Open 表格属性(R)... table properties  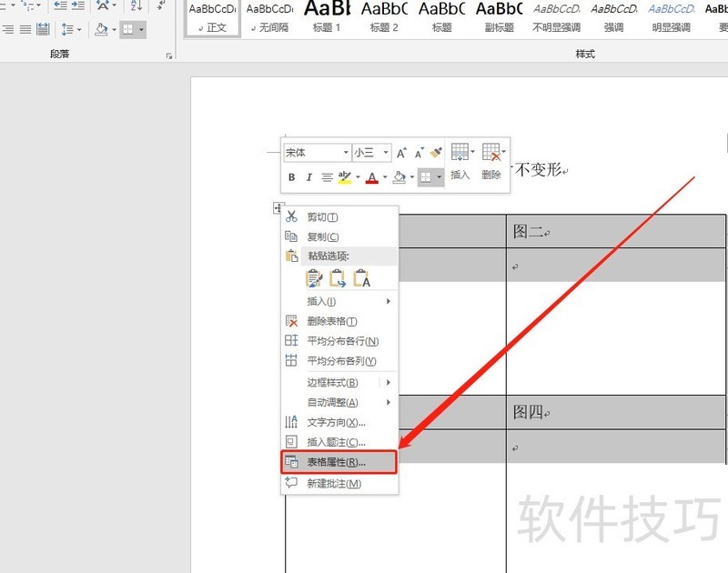pyautogui.click(x=339, y=462)
